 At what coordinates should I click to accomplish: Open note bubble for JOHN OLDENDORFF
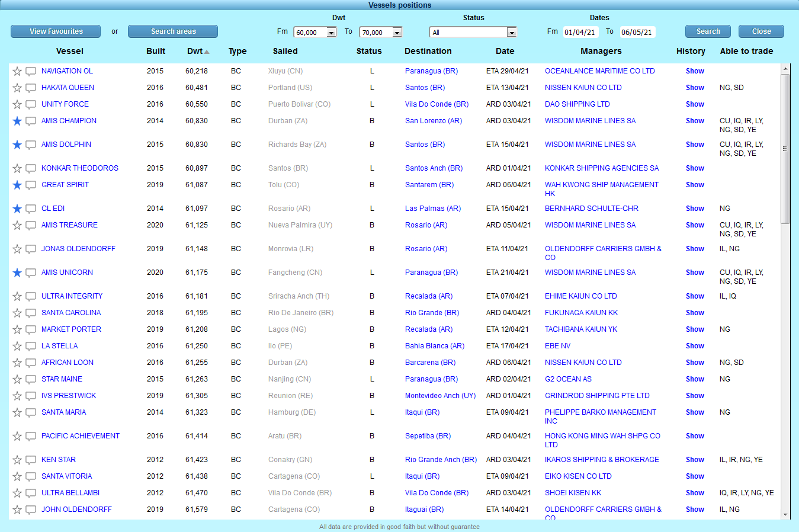click(31, 510)
